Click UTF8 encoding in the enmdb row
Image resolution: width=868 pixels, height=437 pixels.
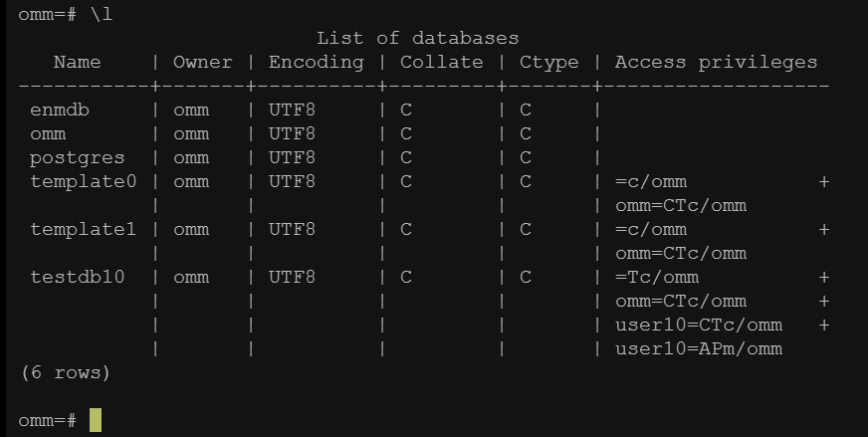[292, 109]
